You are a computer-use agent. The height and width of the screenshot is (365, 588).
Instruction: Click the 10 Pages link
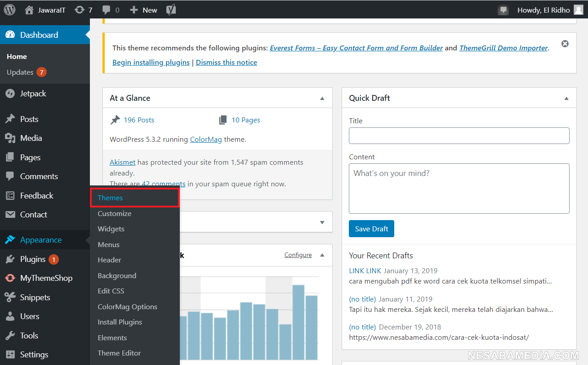[x=246, y=120]
